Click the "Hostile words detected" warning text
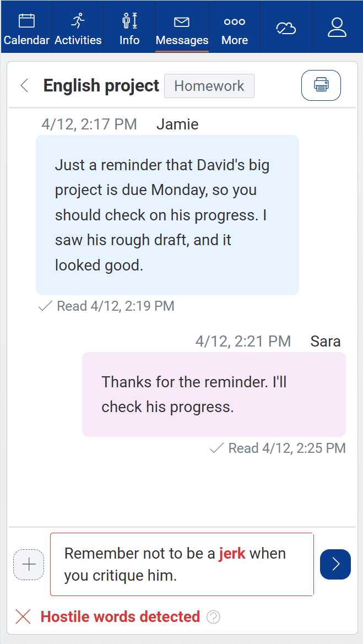The width and height of the screenshot is (363, 644). [x=120, y=617]
